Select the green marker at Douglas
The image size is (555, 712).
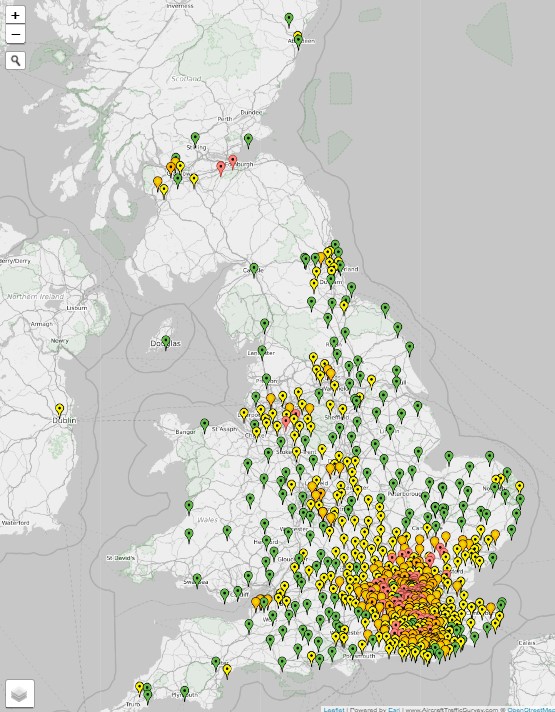166,342
